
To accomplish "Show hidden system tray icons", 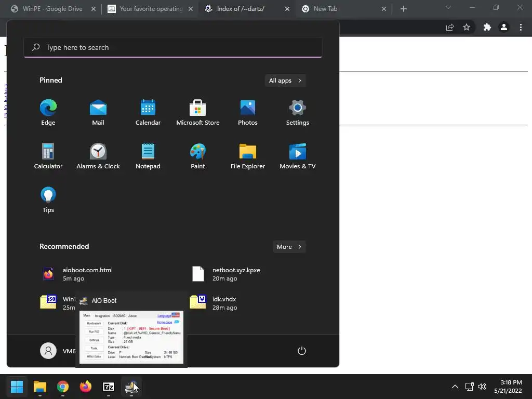I will [x=455, y=387].
